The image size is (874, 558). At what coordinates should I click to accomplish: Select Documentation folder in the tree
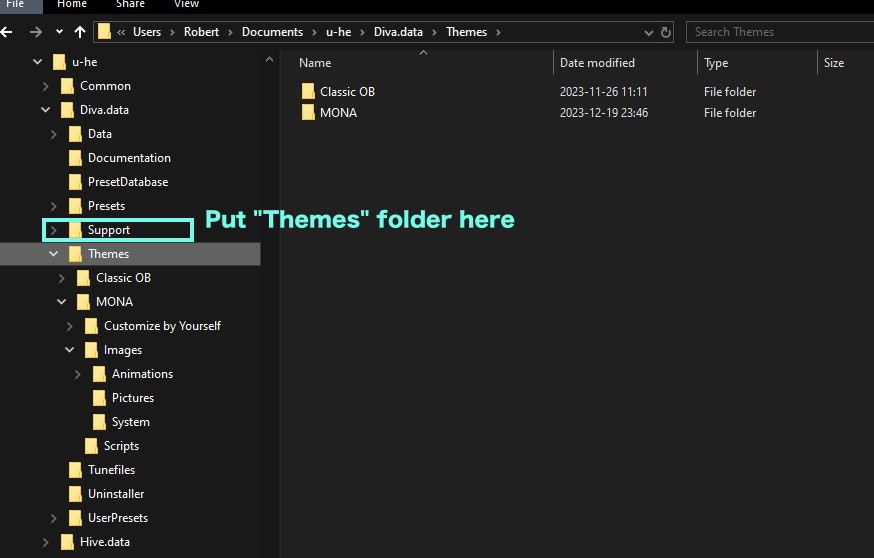129,158
